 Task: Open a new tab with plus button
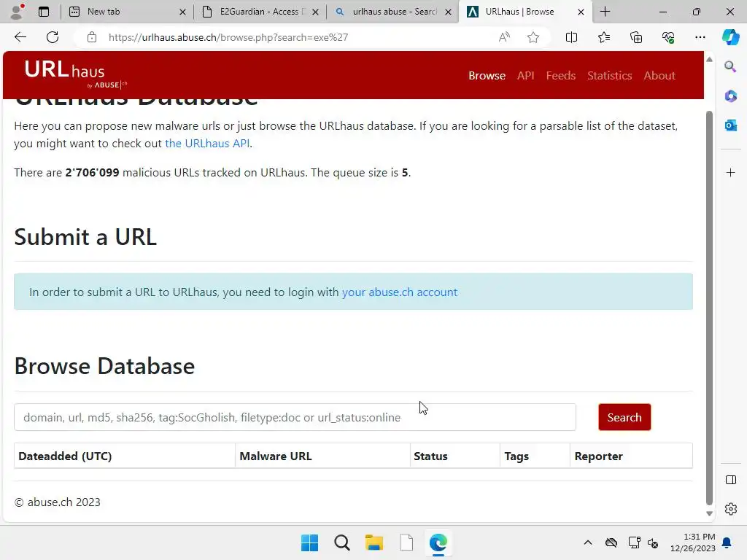[605, 12]
